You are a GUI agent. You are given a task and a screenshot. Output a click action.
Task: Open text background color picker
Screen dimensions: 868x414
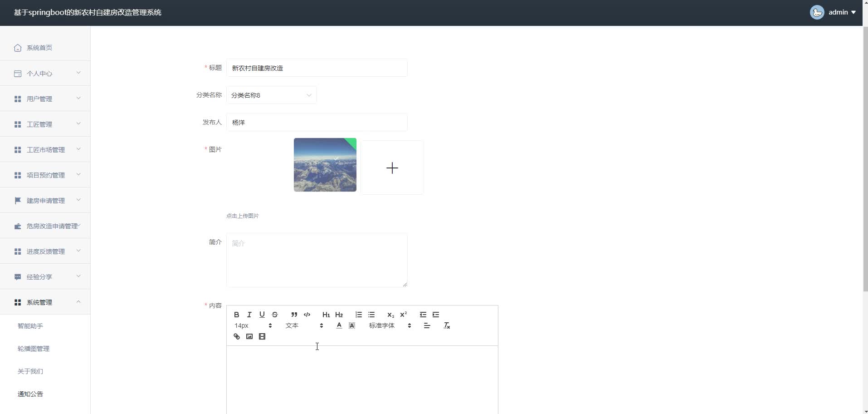[351, 325]
